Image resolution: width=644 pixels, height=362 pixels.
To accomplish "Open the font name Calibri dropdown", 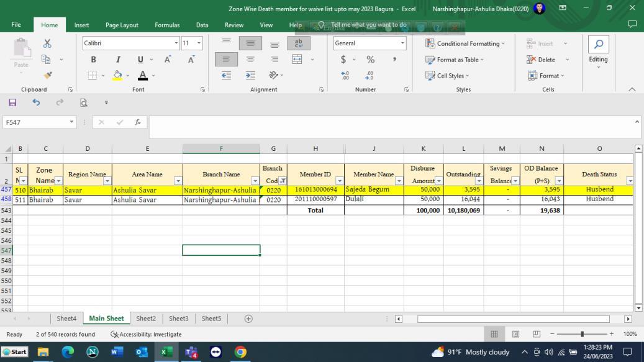I will pos(176,43).
